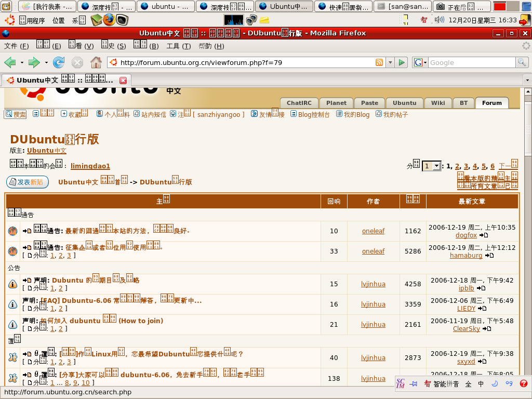The image size is (532, 399).
Task: Click latest post icon next to hamaburg
Action: 489,256
